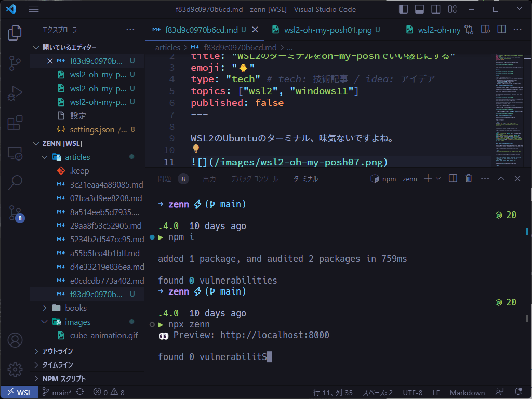This screenshot has height=399, width=532.
Task: Open the new terminal launch profile dropdown
Action: (x=438, y=179)
